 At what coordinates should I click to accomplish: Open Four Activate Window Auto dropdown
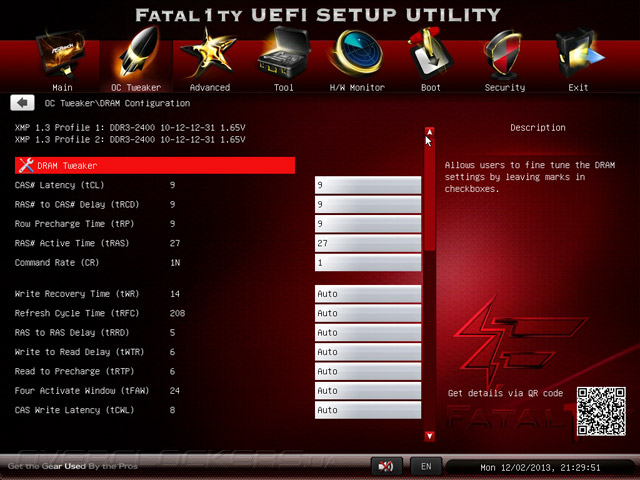click(368, 391)
